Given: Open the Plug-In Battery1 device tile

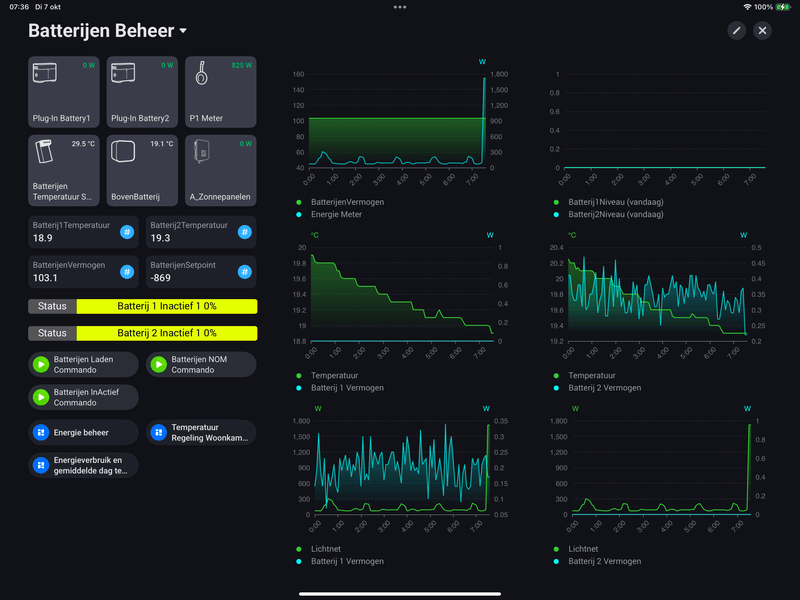Looking at the screenshot, I should [x=64, y=92].
